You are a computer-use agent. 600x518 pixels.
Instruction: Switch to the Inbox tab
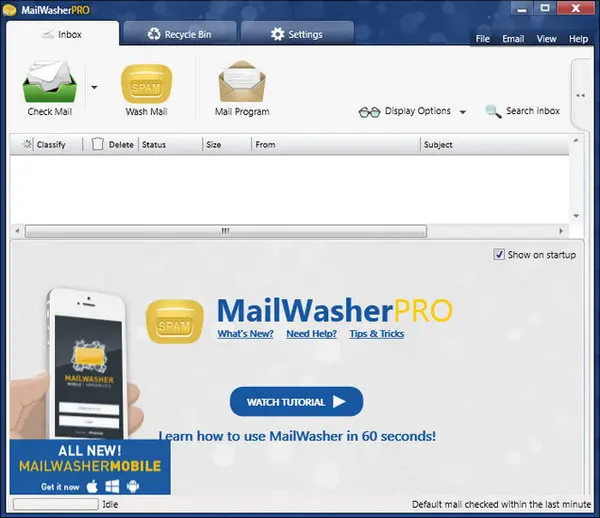tap(62, 34)
